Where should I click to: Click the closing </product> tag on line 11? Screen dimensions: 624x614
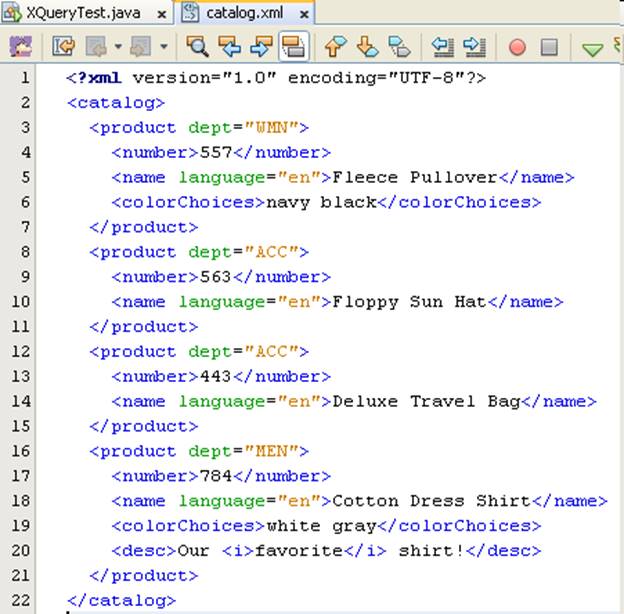point(144,327)
